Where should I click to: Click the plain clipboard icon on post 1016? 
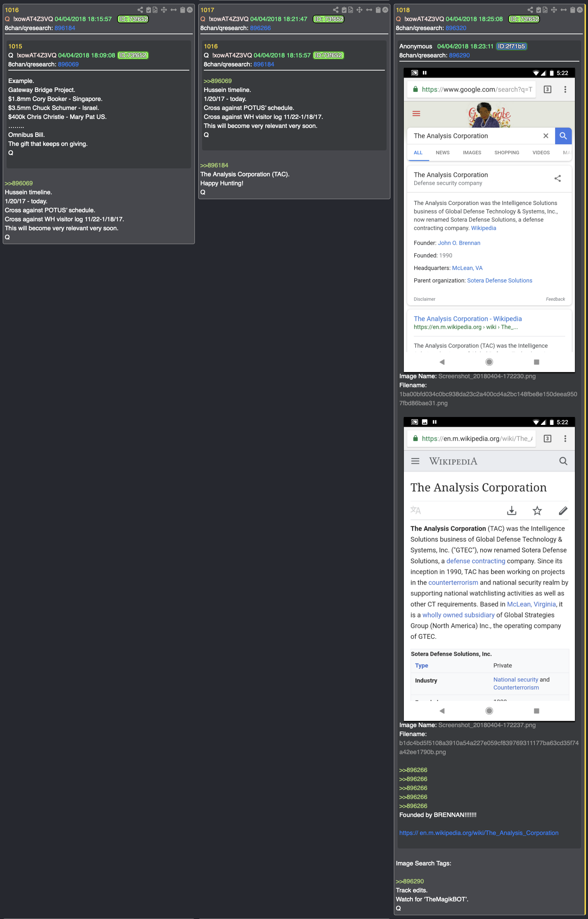tap(182, 10)
